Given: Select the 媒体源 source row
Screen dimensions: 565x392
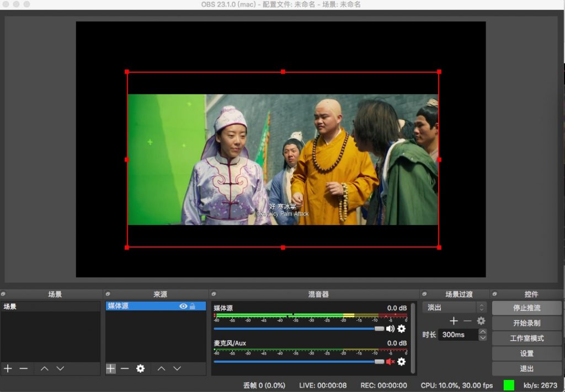Looking at the screenshot, I should [x=156, y=306].
